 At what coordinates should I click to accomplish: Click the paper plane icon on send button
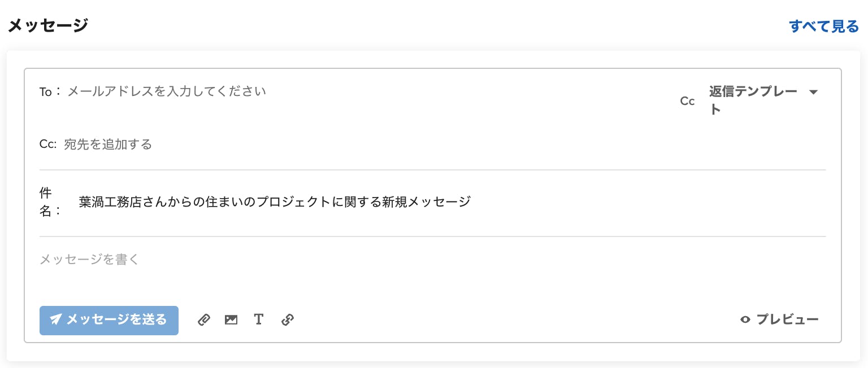pyautogui.click(x=55, y=319)
